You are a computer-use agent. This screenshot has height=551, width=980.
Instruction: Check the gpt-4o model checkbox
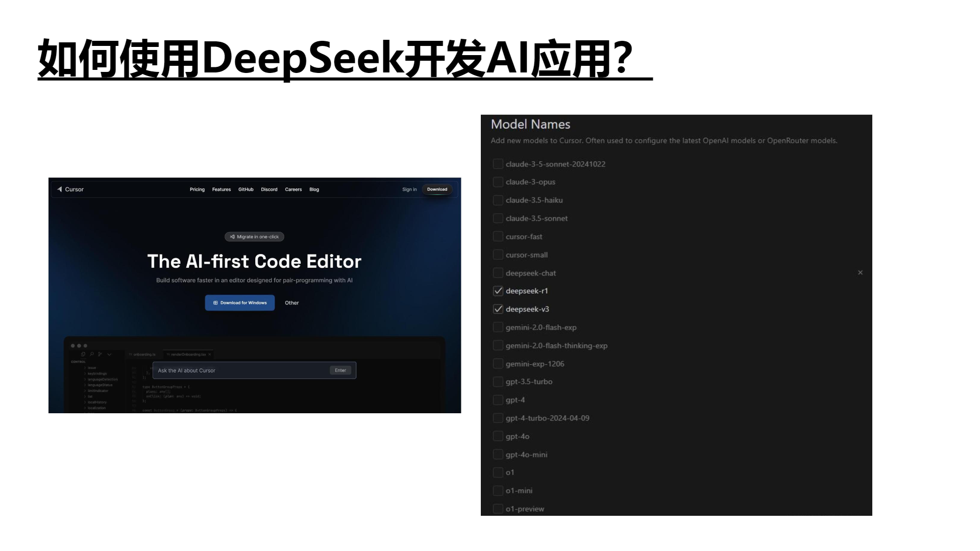[x=498, y=436]
